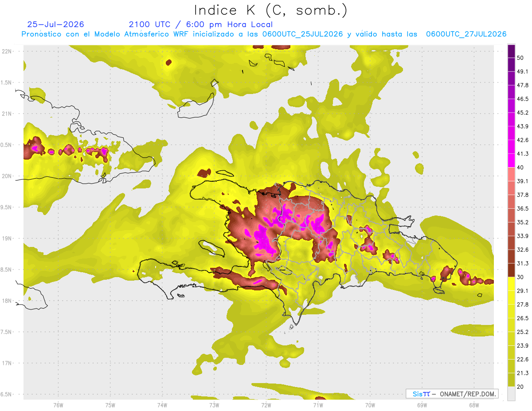Click the 47.8 colorbar label
Screen dimensions: 532x411
523,85
